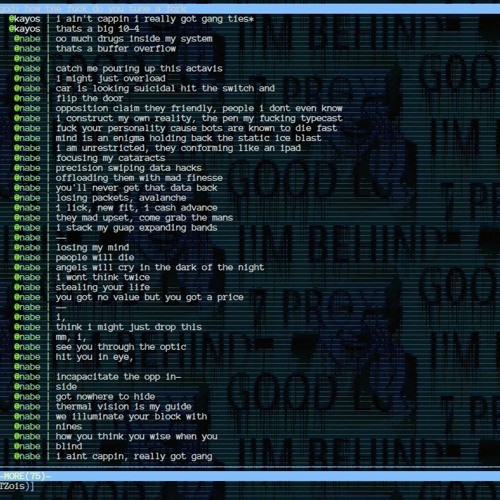Click "you got no value but you got a price"
The image size is (500, 500).
point(150,297)
